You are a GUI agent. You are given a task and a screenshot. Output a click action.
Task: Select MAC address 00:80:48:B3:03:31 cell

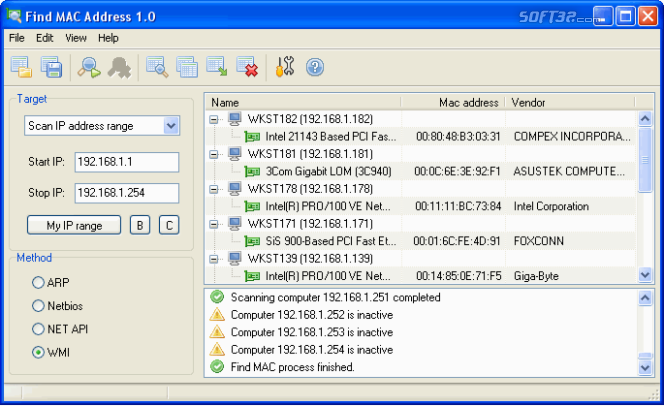point(458,137)
